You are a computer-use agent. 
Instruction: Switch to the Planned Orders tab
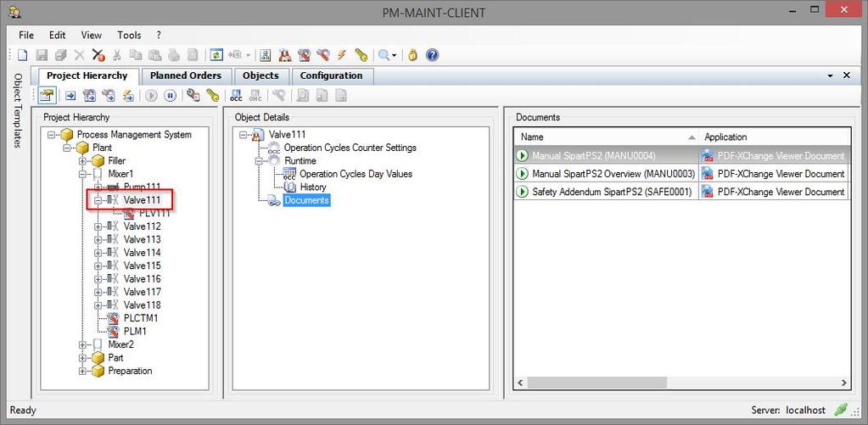186,75
